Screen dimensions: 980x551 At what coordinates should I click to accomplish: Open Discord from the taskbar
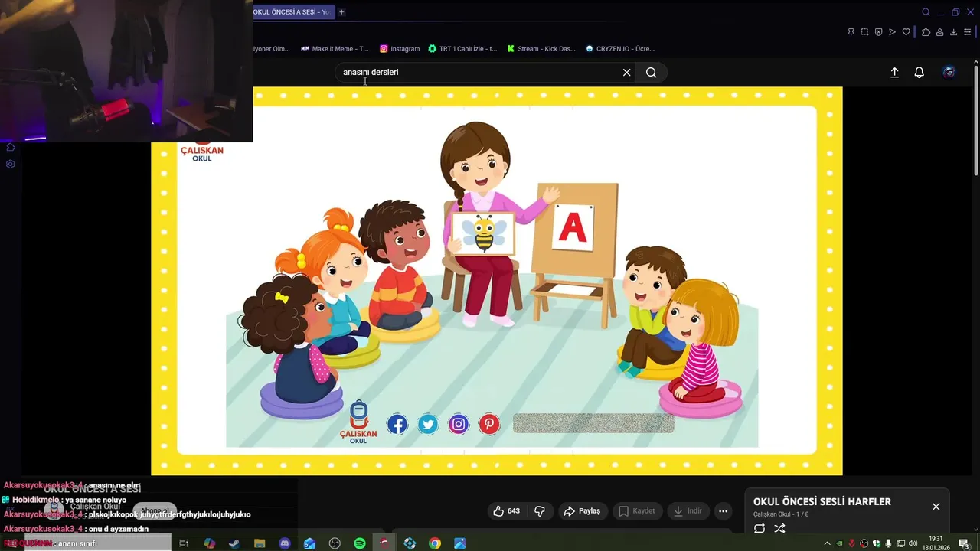click(x=284, y=543)
